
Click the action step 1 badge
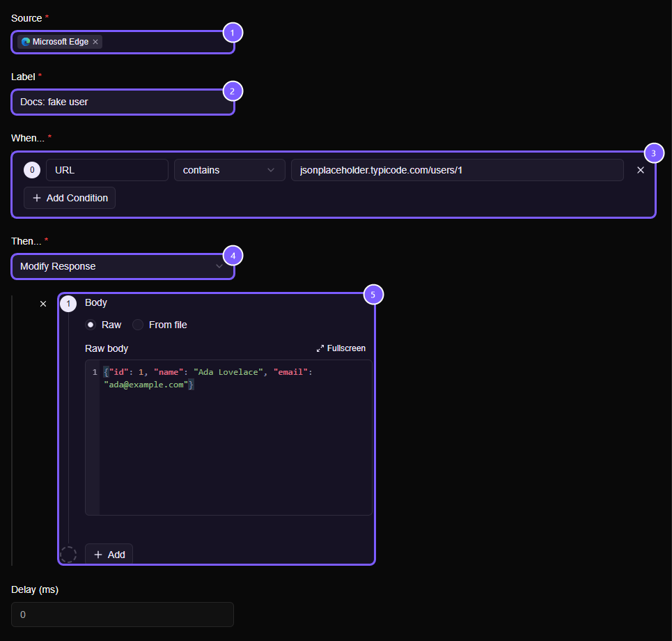tap(68, 304)
